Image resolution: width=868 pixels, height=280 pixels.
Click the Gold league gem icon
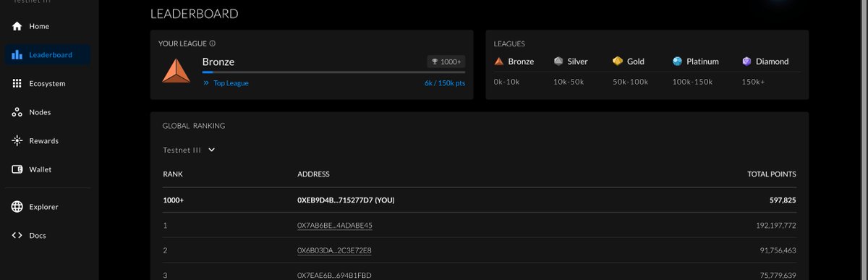tap(618, 61)
